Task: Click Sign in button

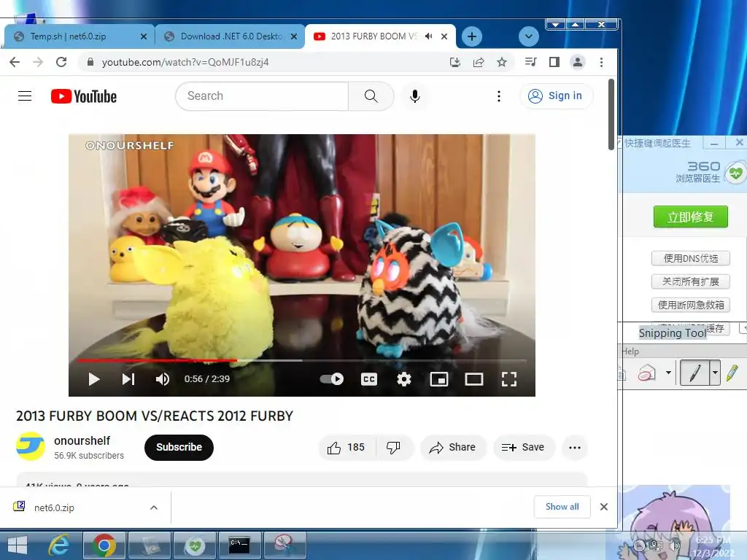Action: 556,96
